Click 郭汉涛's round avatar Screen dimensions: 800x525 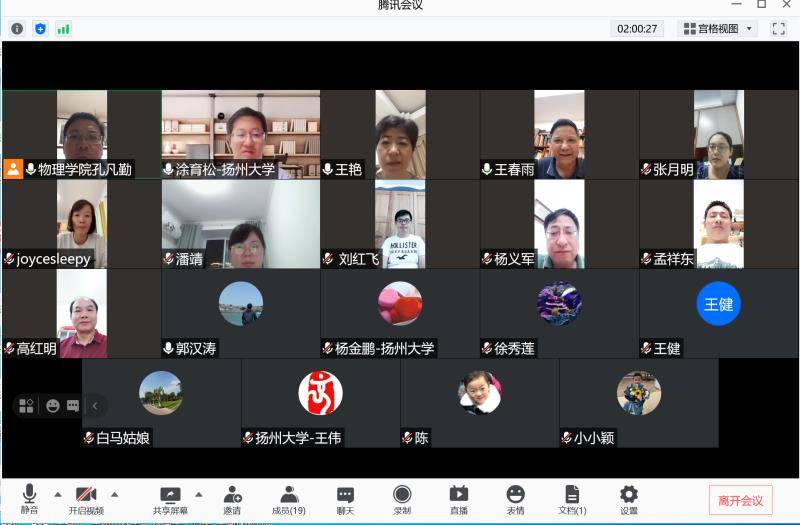pyautogui.click(x=241, y=304)
